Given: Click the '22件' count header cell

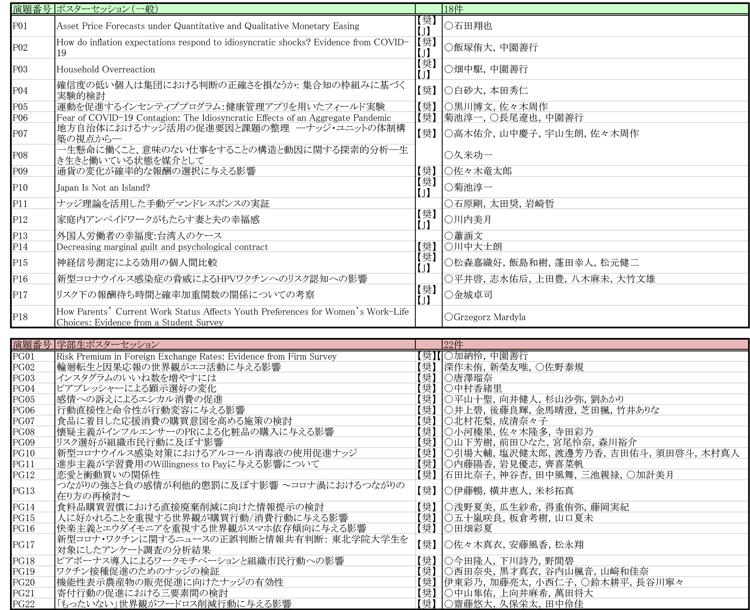Looking at the screenshot, I should point(596,344).
